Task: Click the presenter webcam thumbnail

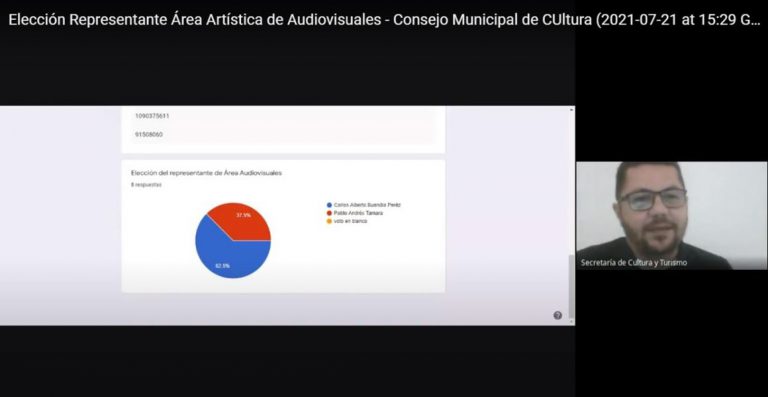Action: [672, 215]
